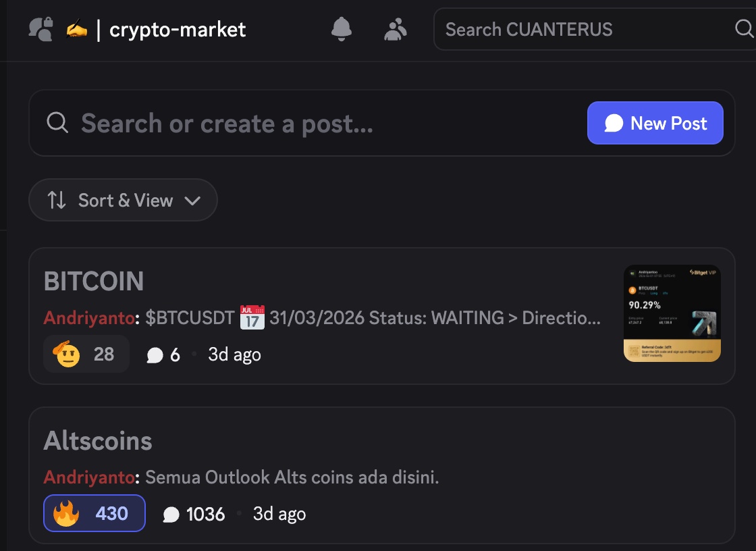Viewport: 756px width, 551px height.
Task: Click the comment bubble on the Altscoins post
Action: (171, 515)
